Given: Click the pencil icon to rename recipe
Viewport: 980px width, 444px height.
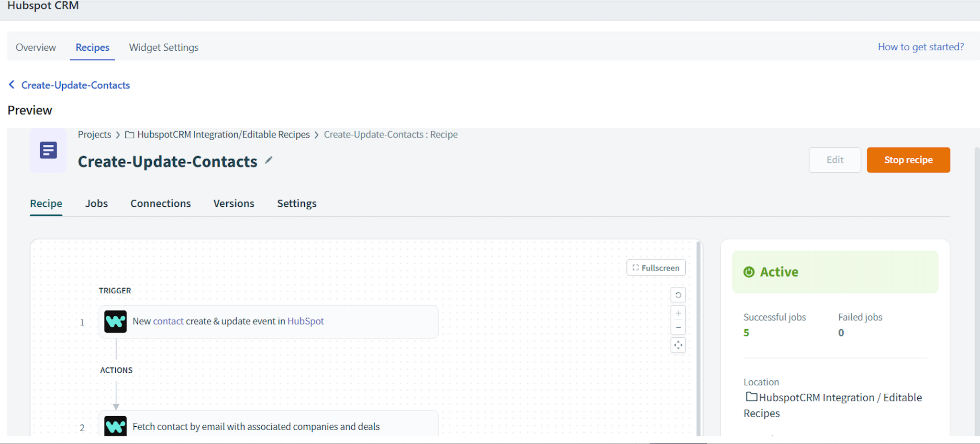Looking at the screenshot, I should pyautogui.click(x=269, y=160).
